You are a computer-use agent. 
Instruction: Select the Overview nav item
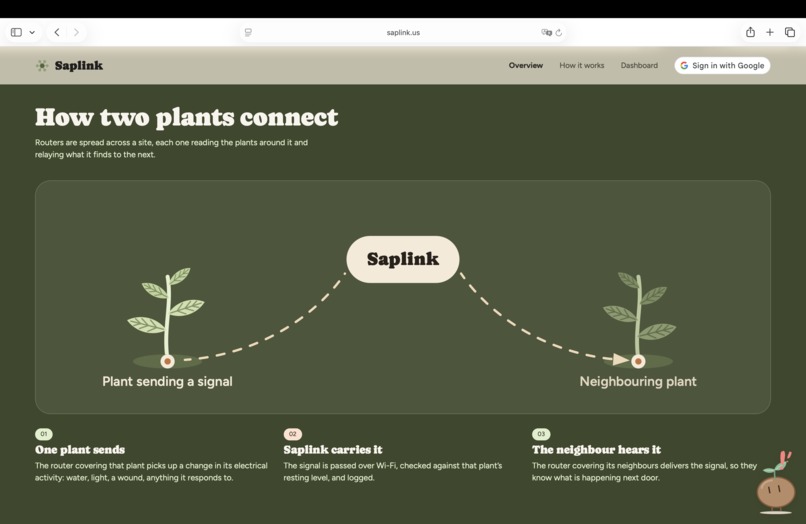point(525,65)
